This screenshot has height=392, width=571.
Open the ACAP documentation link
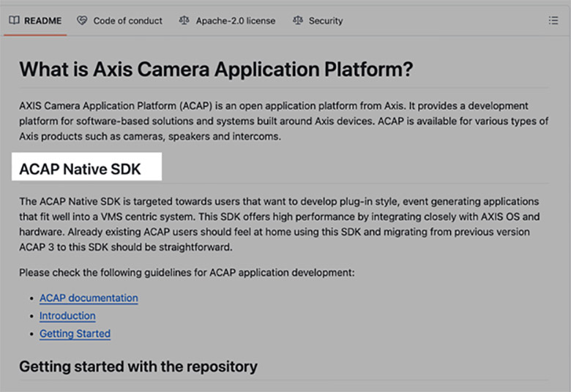(x=89, y=298)
